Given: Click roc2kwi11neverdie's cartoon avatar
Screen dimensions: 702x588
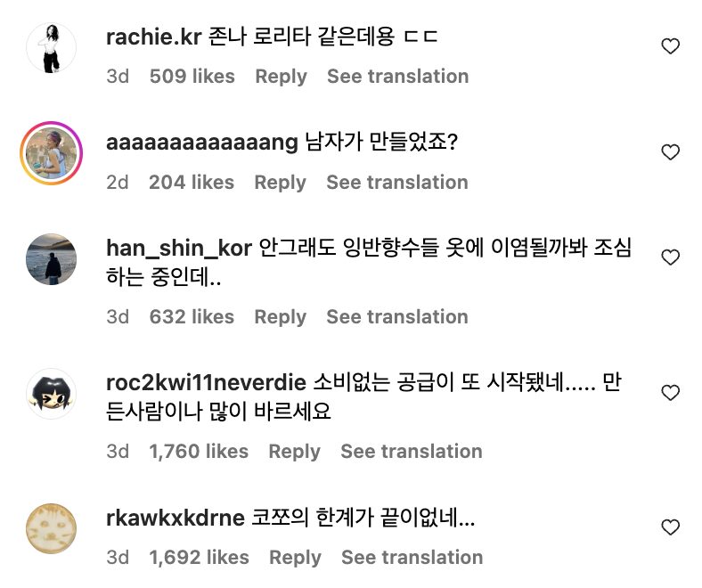Looking at the screenshot, I should point(52,394).
